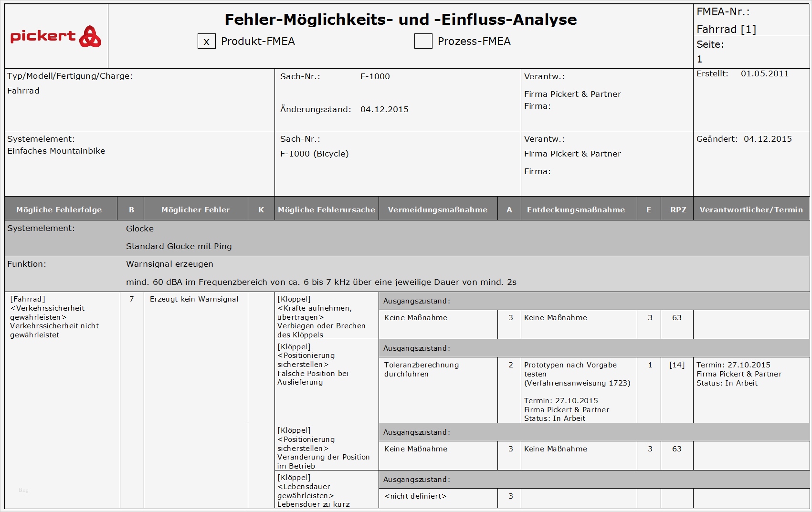This screenshot has height=512, width=812.
Task: Select the Erstellt date 01.05.2011
Action: click(x=765, y=73)
